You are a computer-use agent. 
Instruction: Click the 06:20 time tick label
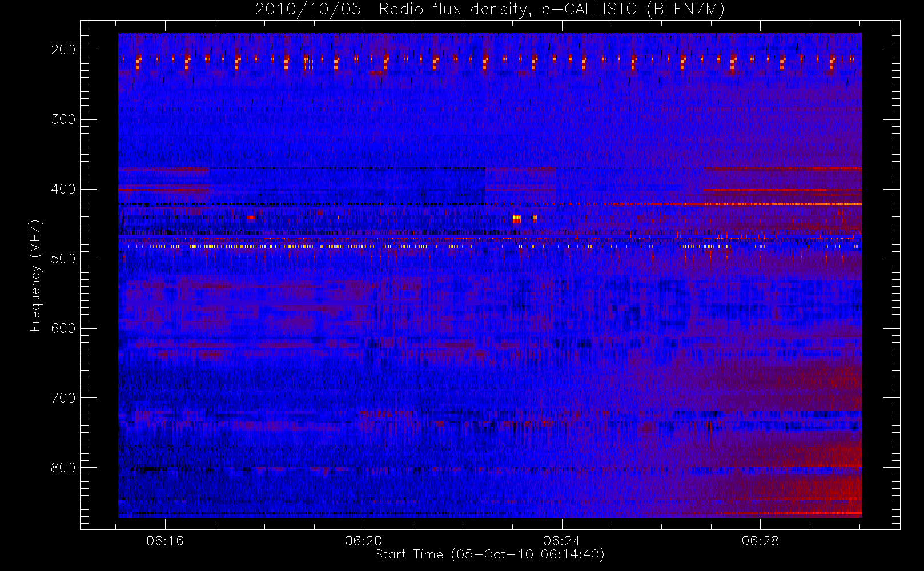pyautogui.click(x=364, y=541)
